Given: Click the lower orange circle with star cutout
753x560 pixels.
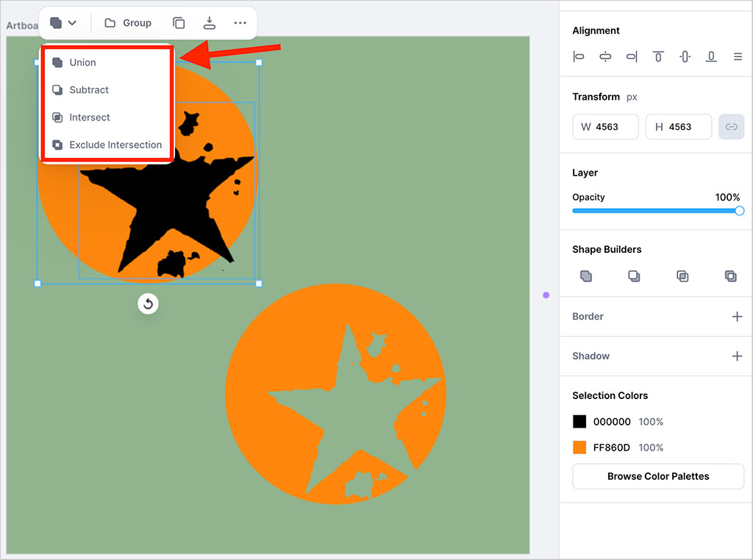Looking at the screenshot, I should (335, 394).
